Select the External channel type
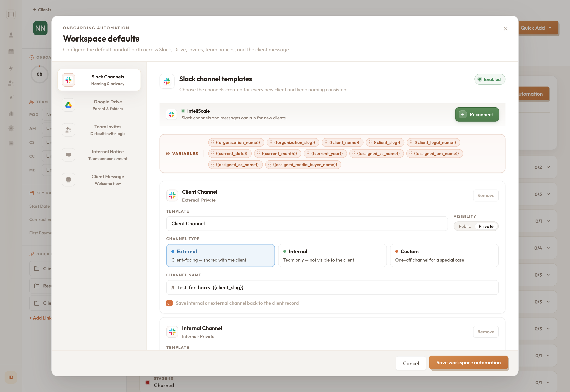Screen dimensions: 570x392 click(220, 255)
